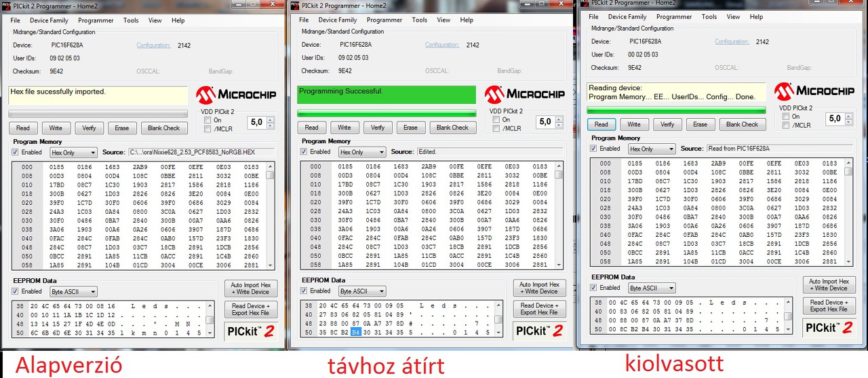Click Source field reading 'Edited.'

click(x=490, y=152)
